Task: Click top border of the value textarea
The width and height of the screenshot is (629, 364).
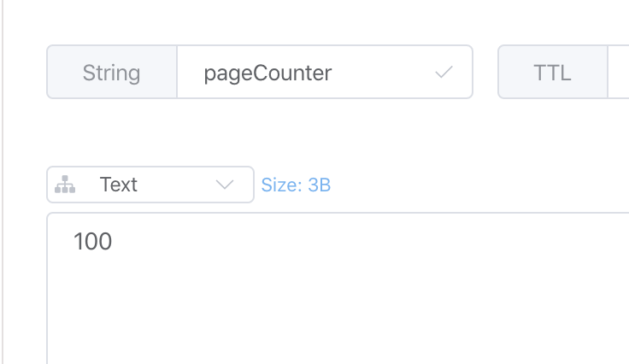Action: (342, 213)
